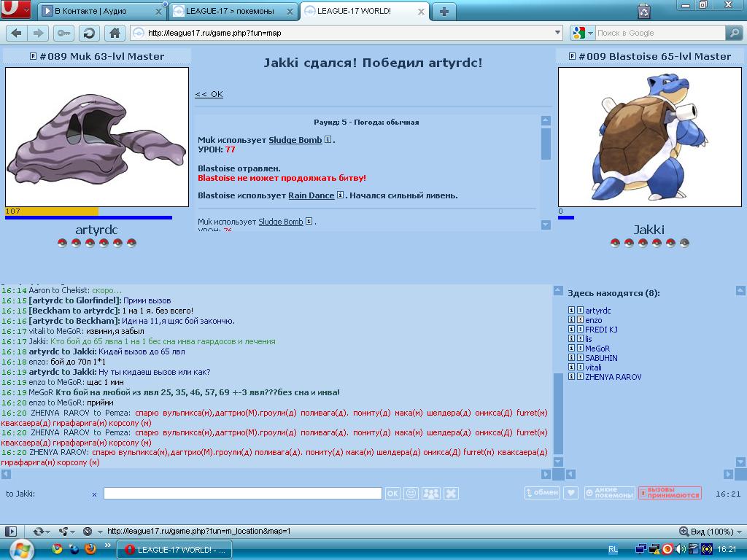Clear the 'to Jakki' chat recipient
This screenshot has height=560, width=747.
point(94,494)
